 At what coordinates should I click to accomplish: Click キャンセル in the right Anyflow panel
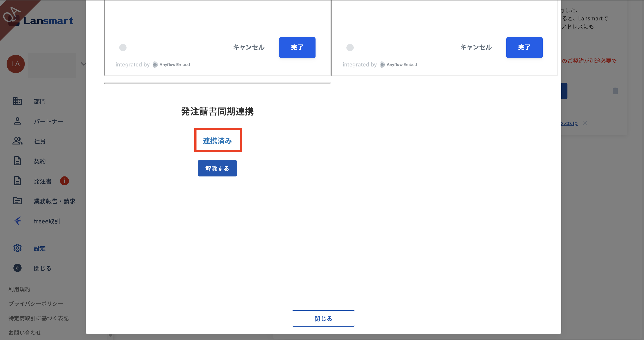476,47
